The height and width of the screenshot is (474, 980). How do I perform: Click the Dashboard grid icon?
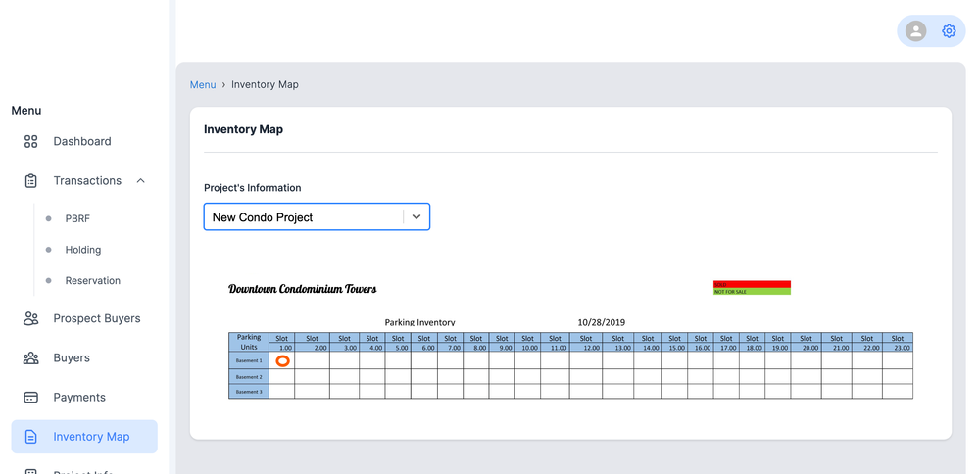[31, 141]
